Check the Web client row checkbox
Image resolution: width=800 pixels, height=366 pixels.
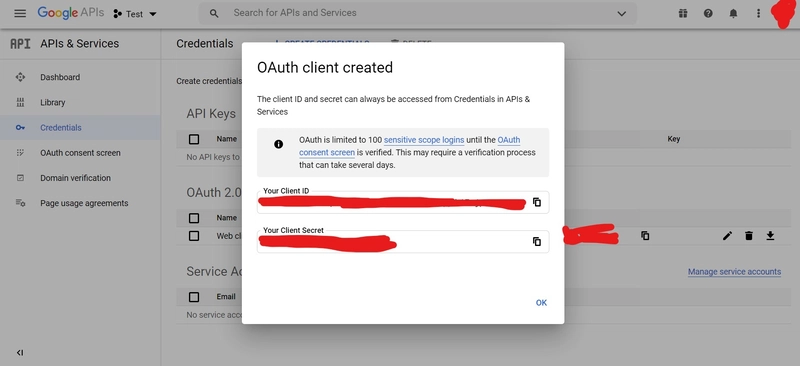(x=194, y=236)
